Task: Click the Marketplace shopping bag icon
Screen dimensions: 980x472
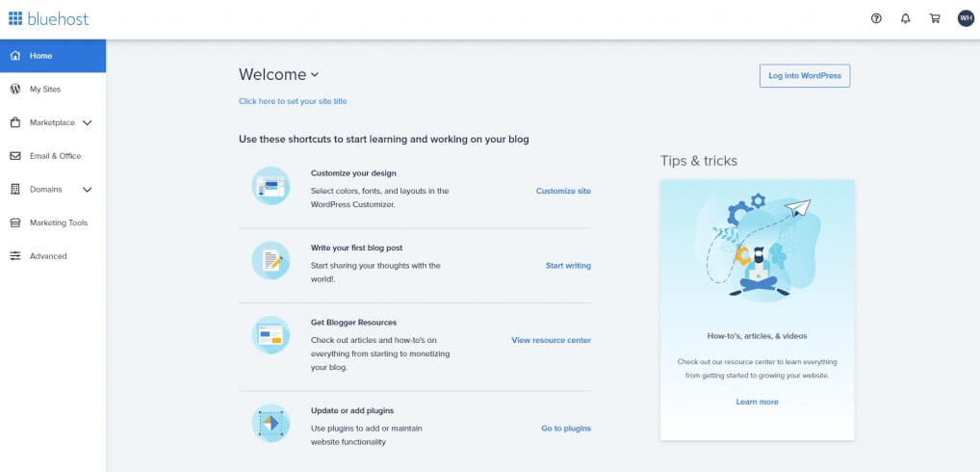Action: [15, 122]
